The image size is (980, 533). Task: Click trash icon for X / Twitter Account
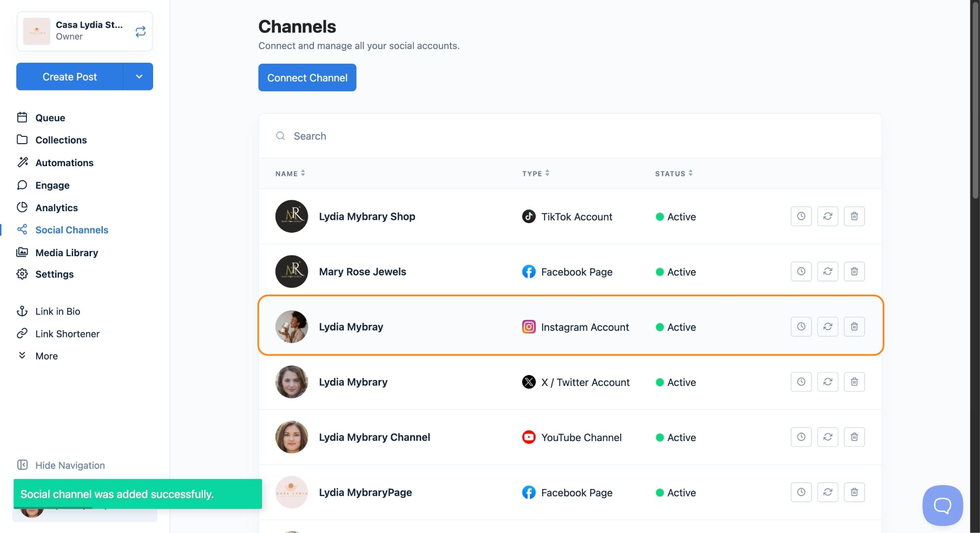point(854,382)
